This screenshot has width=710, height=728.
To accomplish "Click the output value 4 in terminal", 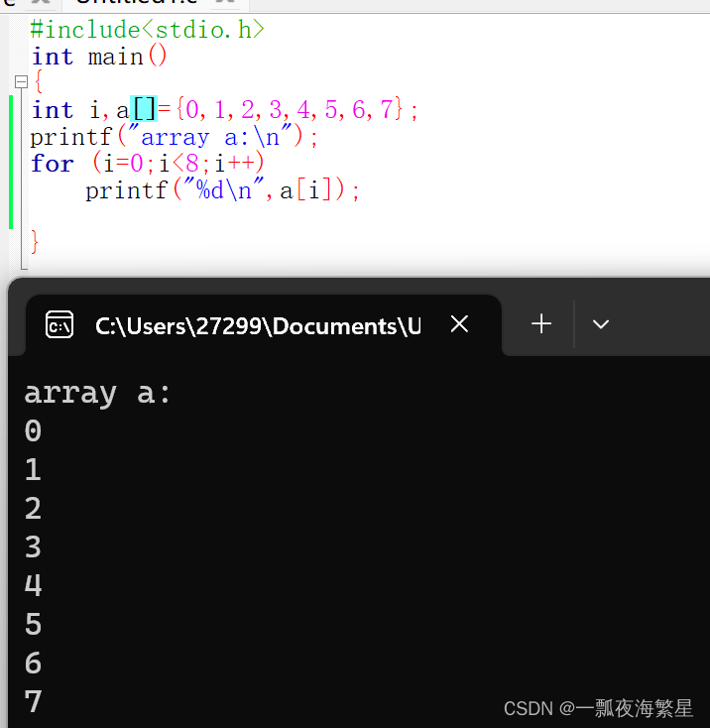I will pyautogui.click(x=33, y=585).
